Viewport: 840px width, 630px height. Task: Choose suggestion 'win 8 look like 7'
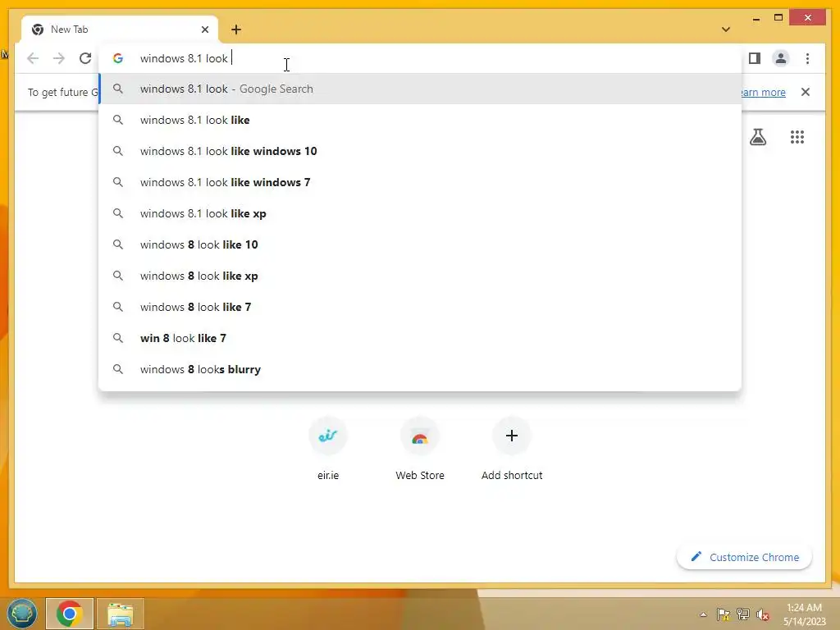[420, 338]
